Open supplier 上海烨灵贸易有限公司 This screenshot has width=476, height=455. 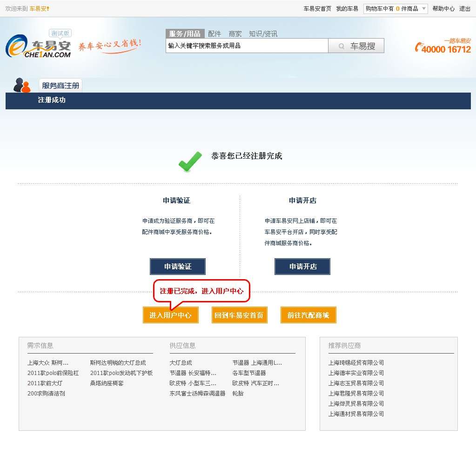(356, 404)
